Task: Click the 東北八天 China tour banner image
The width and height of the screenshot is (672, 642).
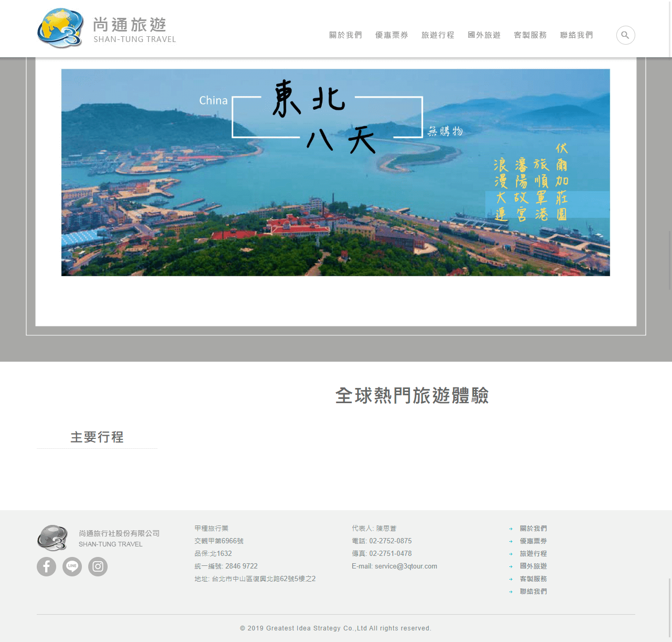Action: [335, 172]
